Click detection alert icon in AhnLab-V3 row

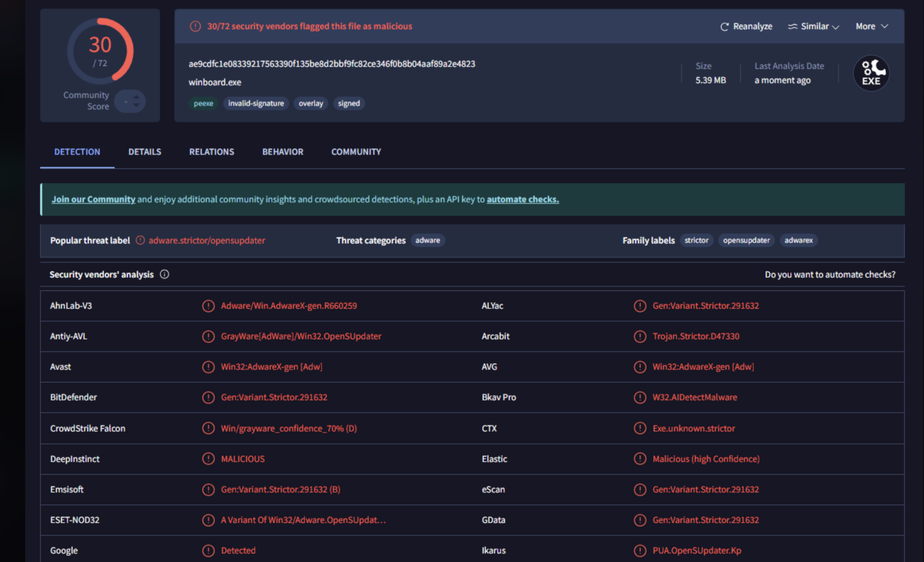point(208,306)
